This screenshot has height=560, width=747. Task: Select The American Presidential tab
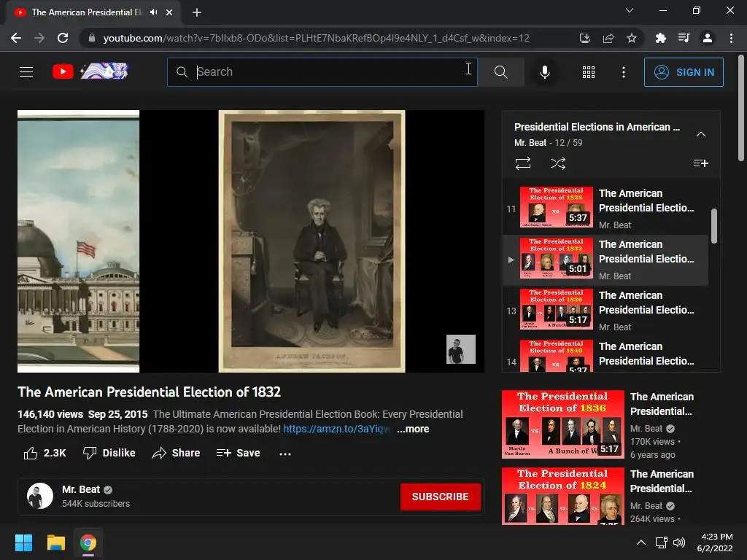tap(86, 12)
